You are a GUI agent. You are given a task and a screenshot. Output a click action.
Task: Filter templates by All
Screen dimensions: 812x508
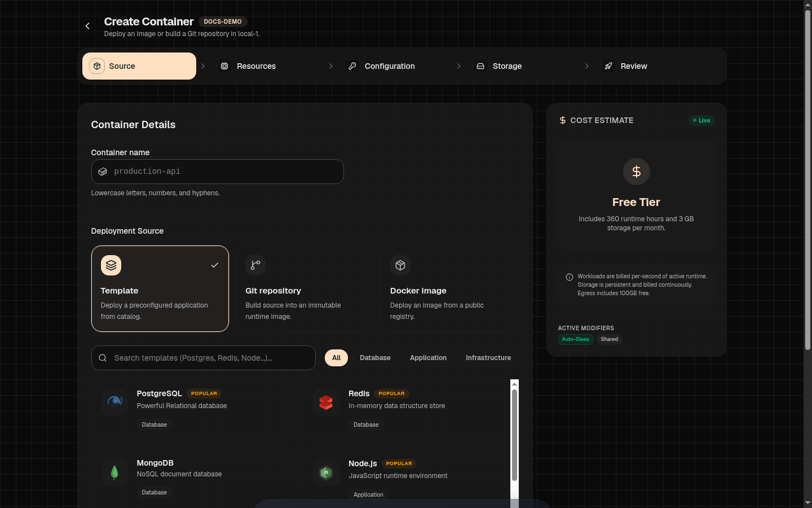coord(336,358)
